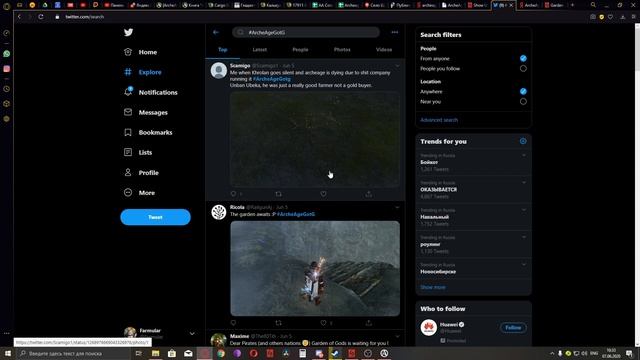Open WhatsApp in the browser sidebar
Screen dimensions: 640x360
pyautogui.click(x=7, y=54)
